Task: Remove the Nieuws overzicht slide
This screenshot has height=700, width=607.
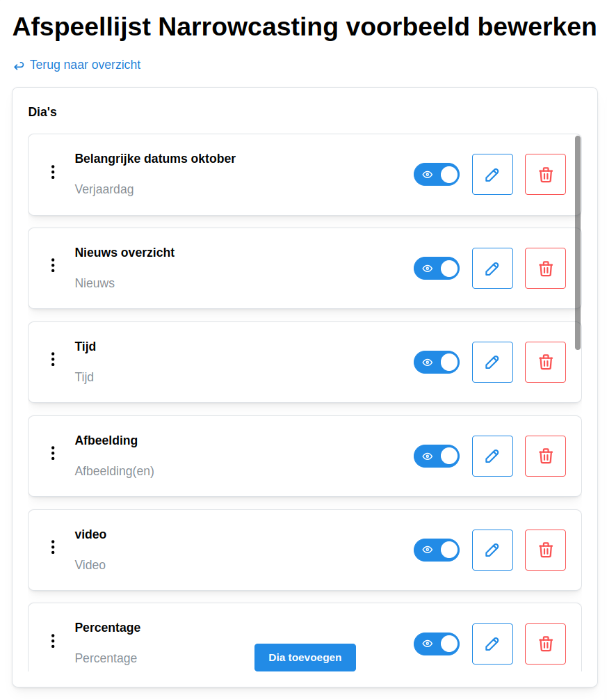Action: (x=545, y=268)
